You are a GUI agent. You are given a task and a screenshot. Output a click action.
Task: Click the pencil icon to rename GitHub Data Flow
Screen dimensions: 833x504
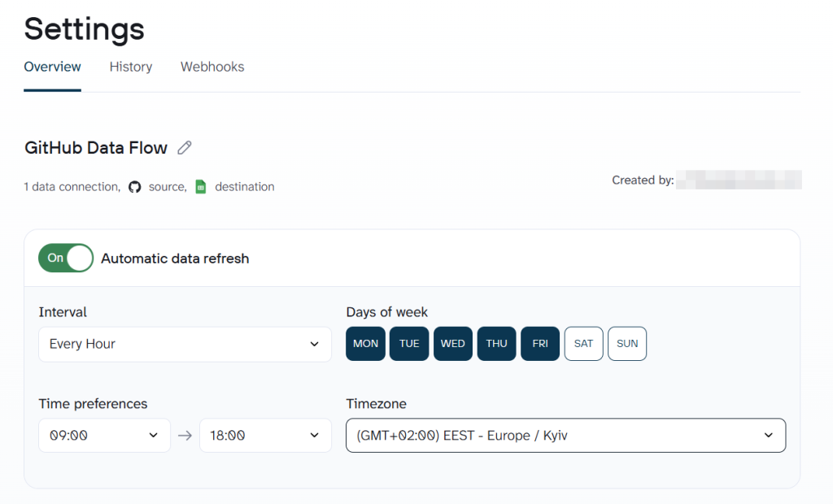tap(184, 147)
